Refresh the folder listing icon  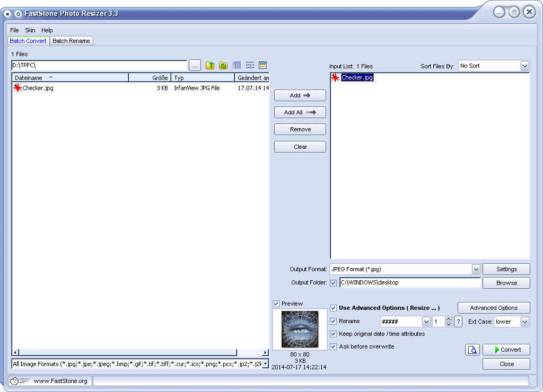[223, 65]
